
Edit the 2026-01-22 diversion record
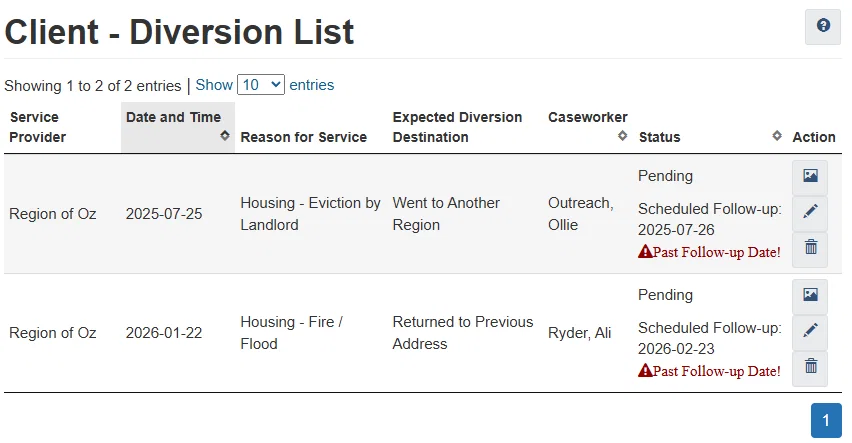pos(810,331)
